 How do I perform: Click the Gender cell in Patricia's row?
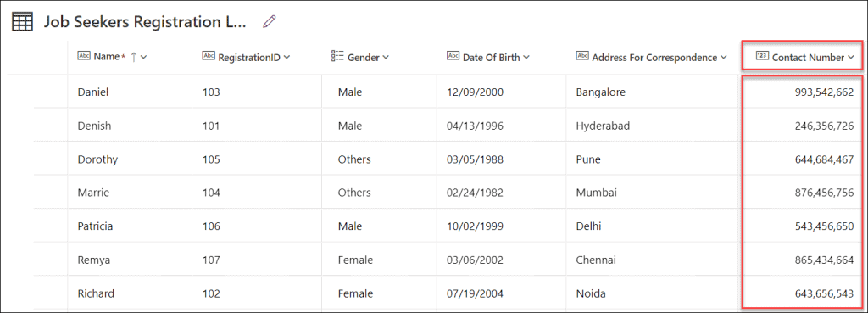click(350, 226)
